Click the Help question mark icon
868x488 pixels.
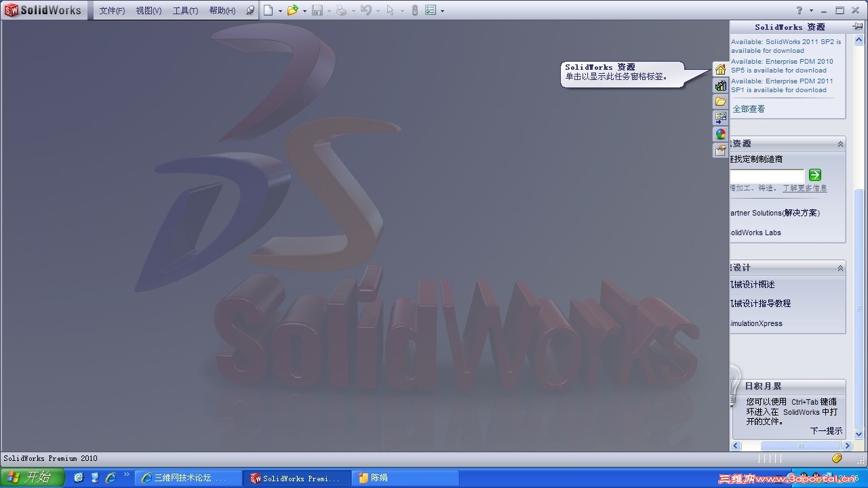(x=800, y=10)
